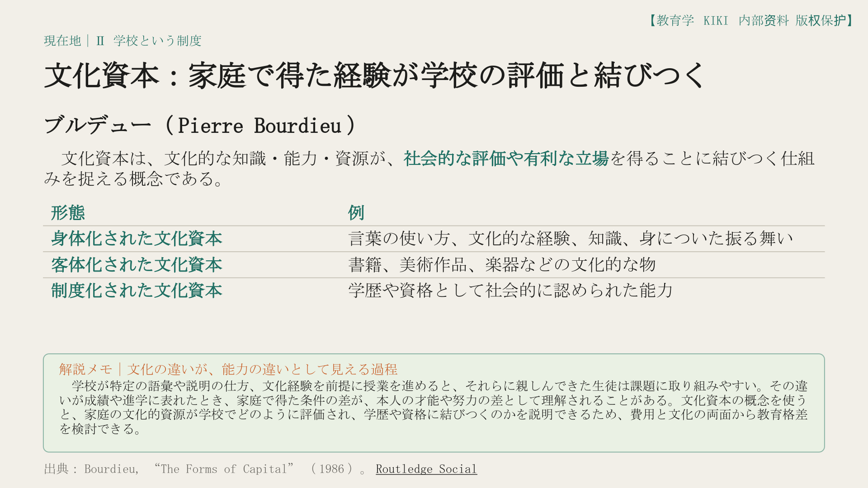The width and height of the screenshot is (868, 488).
Task: Open the Routledge Social source link
Action: point(426,469)
